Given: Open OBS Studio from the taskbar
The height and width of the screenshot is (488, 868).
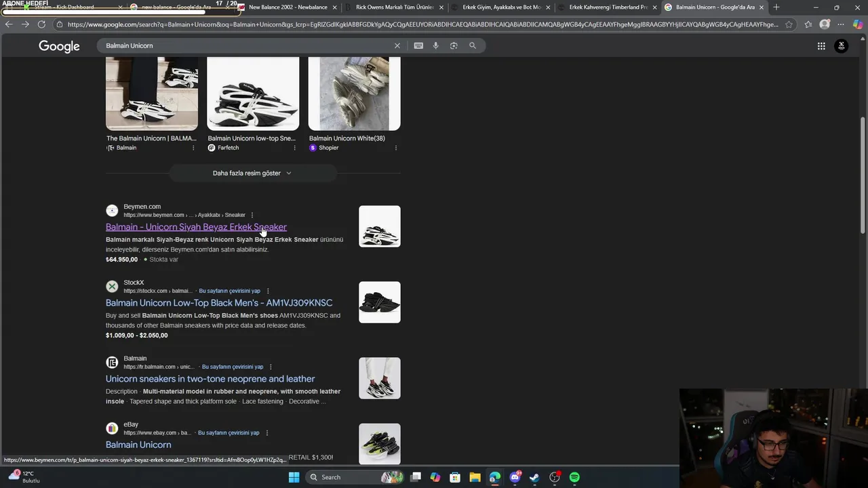Looking at the screenshot, I should (x=555, y=477).
